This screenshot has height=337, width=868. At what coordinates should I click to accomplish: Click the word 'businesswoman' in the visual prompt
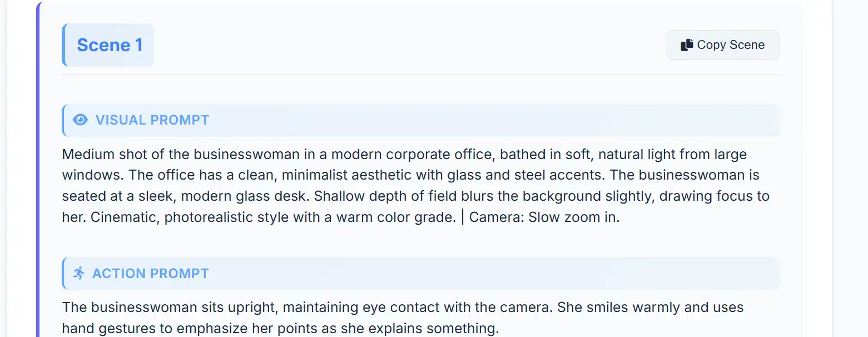245,154
